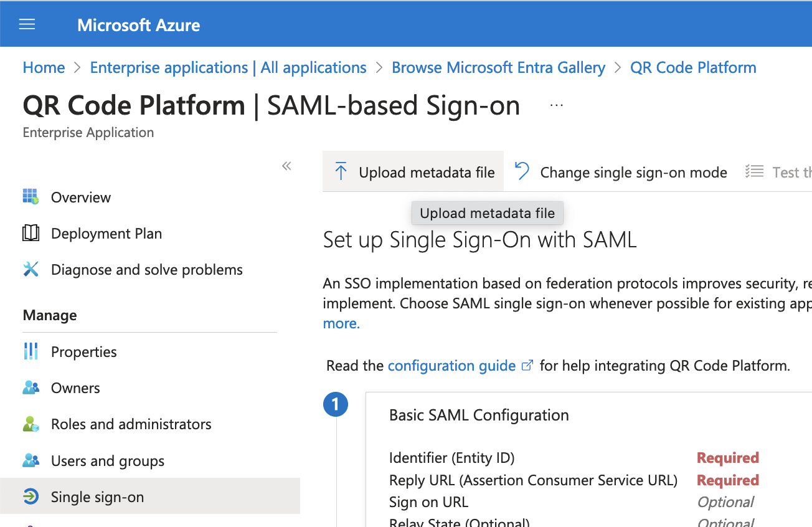Open Owners menu item
812x527 pixels.
point(75,388)
